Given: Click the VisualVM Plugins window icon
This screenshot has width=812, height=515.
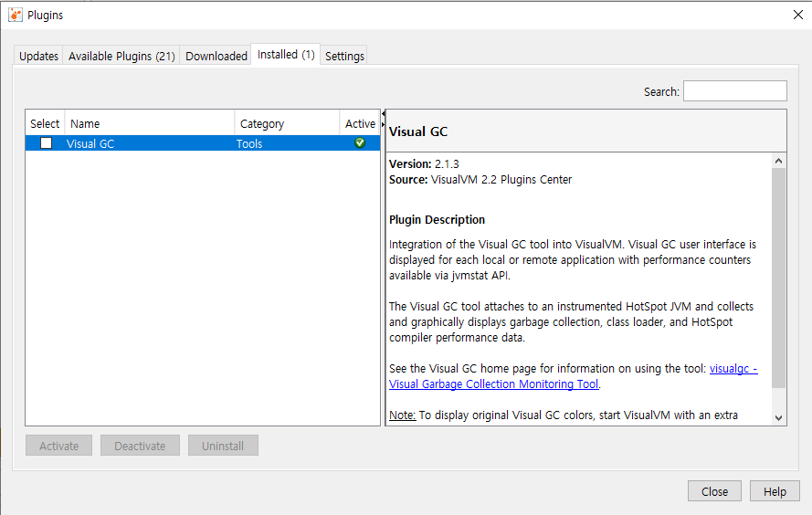Looking at the screenshot, I should coord(16,15).
